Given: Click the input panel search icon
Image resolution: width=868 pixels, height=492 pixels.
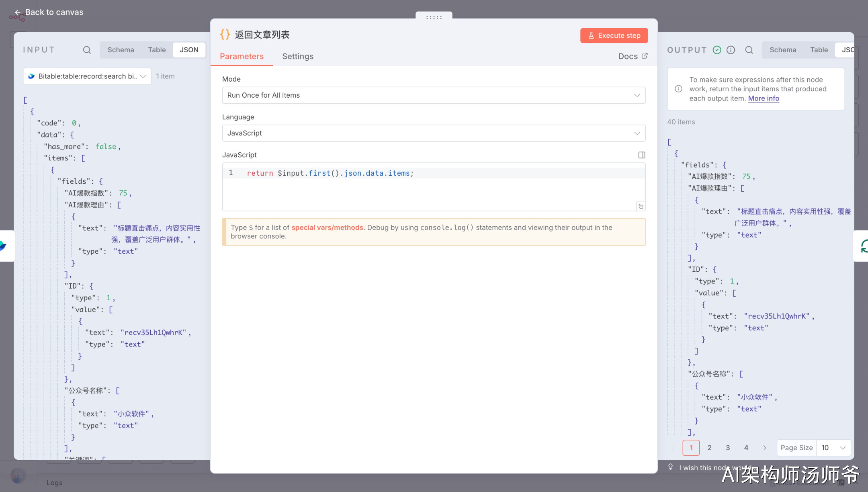Looking at the screenshot, I should tap(87, 50).
